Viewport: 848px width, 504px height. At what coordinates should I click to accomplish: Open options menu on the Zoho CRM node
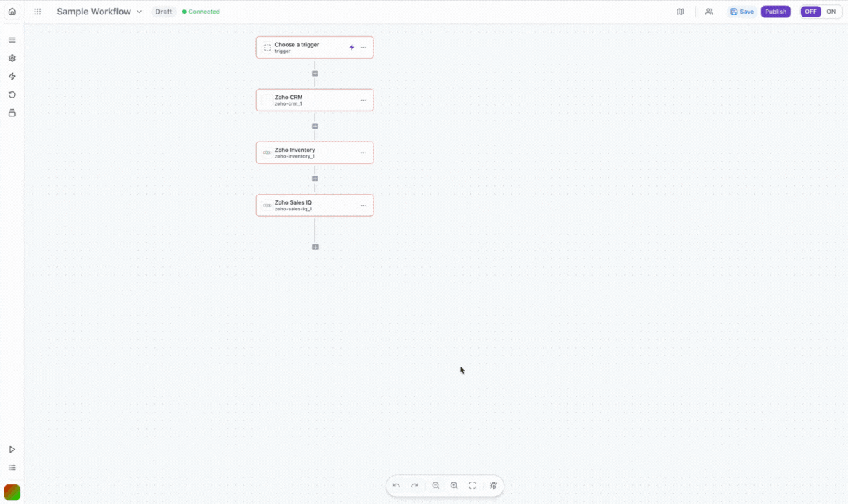coord(363,100)
